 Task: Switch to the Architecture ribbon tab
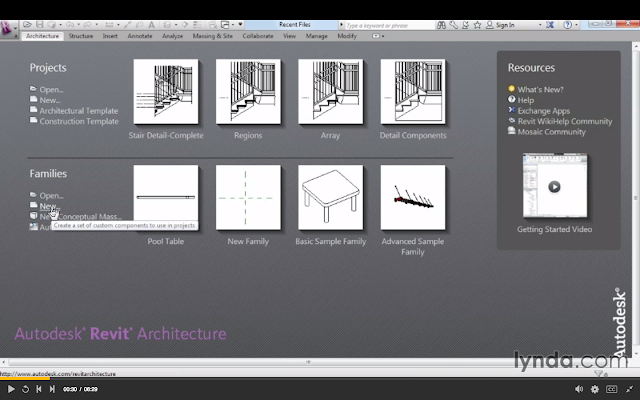42,36
